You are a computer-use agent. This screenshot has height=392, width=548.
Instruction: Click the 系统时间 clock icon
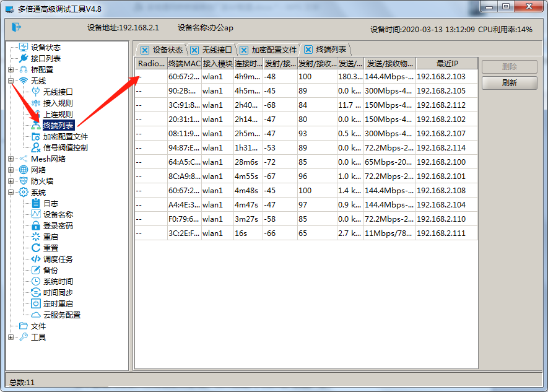point(36,281)
